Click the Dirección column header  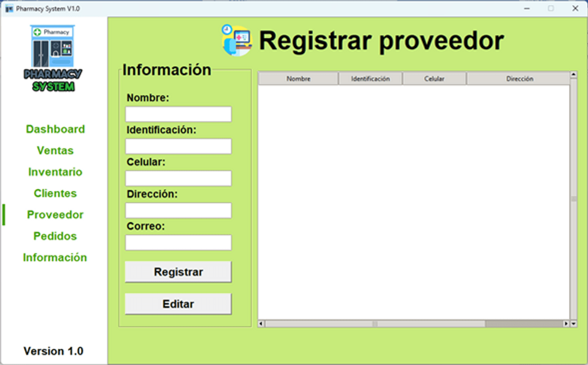519,78
